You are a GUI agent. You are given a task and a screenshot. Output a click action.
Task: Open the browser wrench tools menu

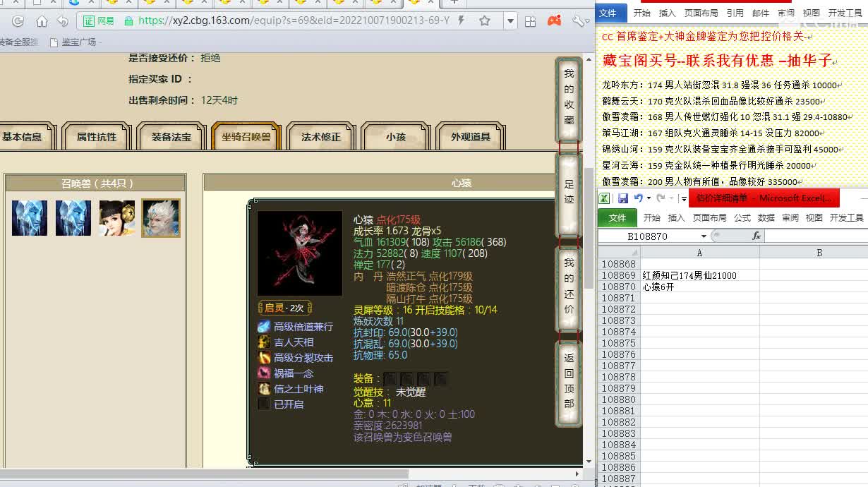[x=579, y=21]
